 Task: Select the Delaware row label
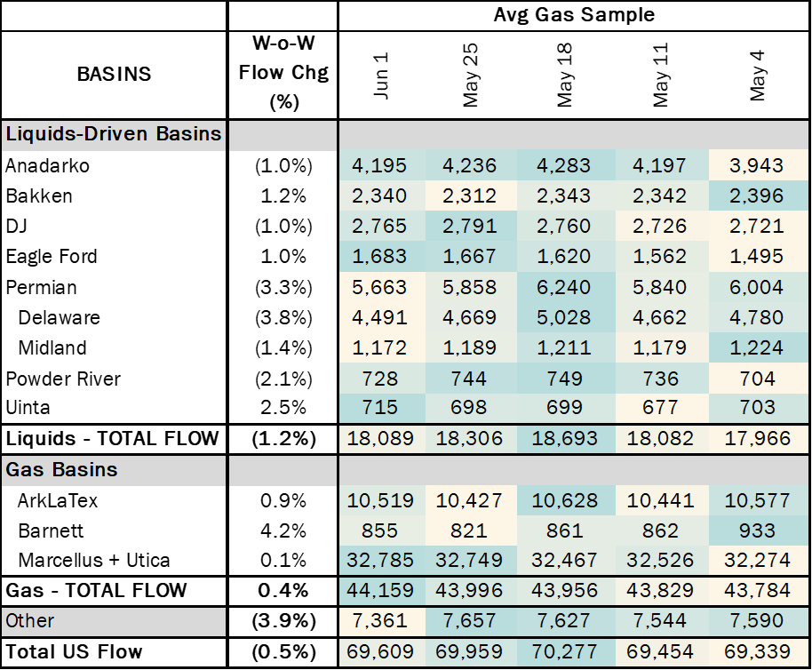click(x=59, y=317)
